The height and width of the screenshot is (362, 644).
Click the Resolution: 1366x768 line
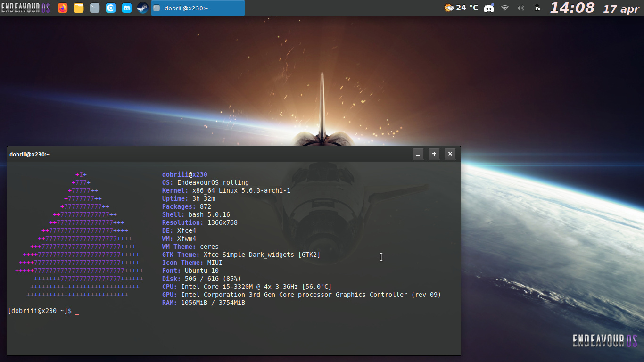pyautogui.click(x=200, y=222)
